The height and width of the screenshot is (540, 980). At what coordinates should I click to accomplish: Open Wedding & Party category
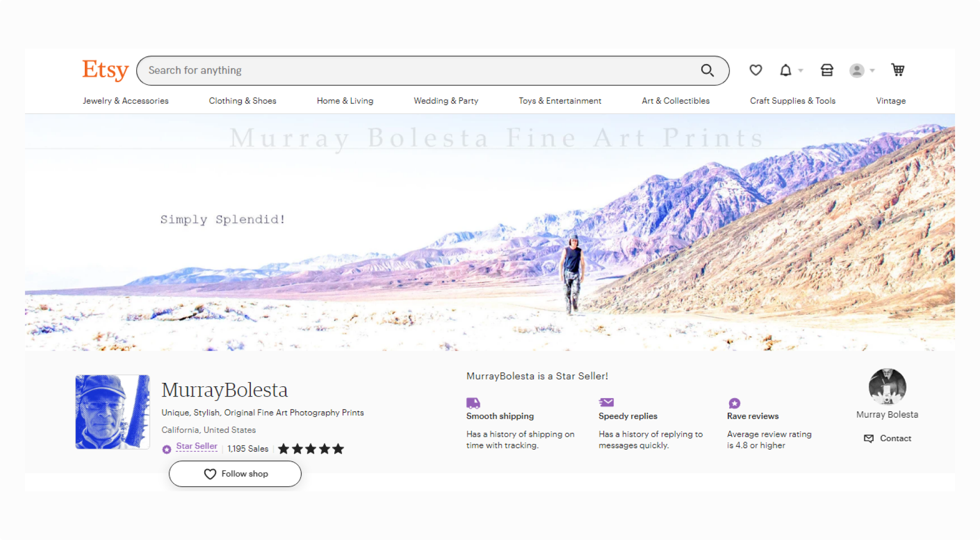[x=446, y=100]
